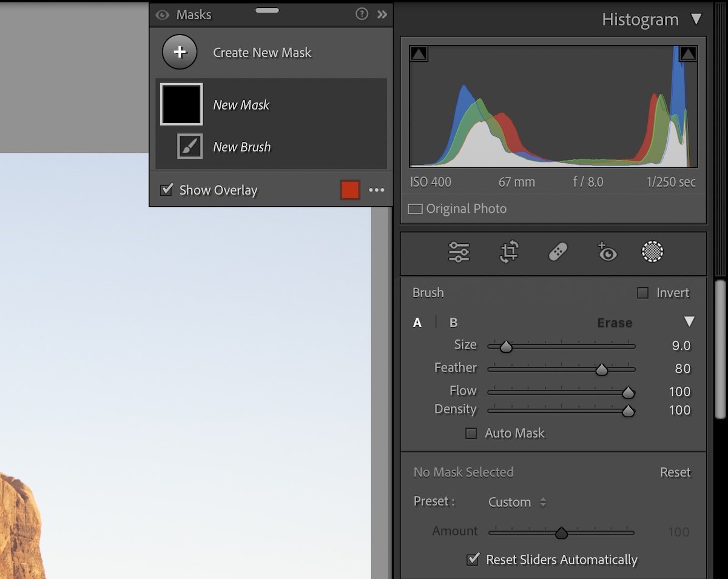Click Reset in the mask settings panel

coord(675,472)
